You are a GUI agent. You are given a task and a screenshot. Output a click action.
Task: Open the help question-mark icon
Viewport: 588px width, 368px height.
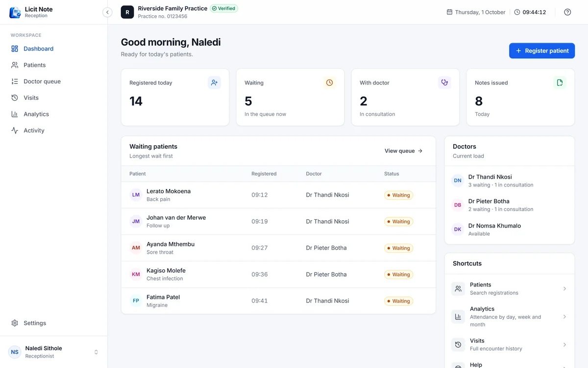(x=567, y=12)
